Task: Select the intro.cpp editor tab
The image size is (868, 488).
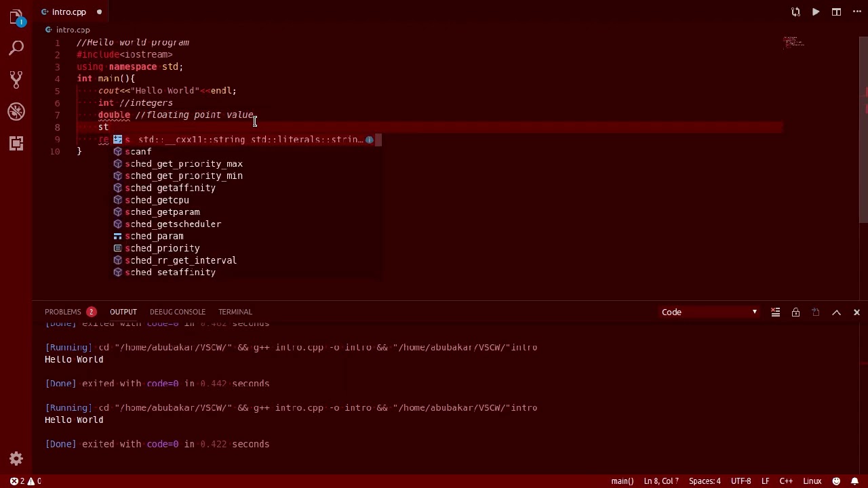Action: pos(71,12)
